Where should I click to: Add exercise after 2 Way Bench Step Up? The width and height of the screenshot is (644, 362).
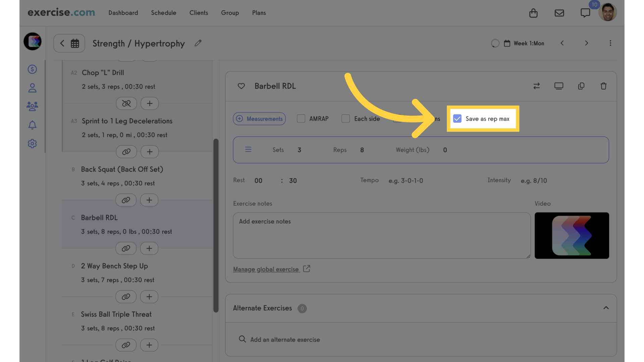(149, 297)
